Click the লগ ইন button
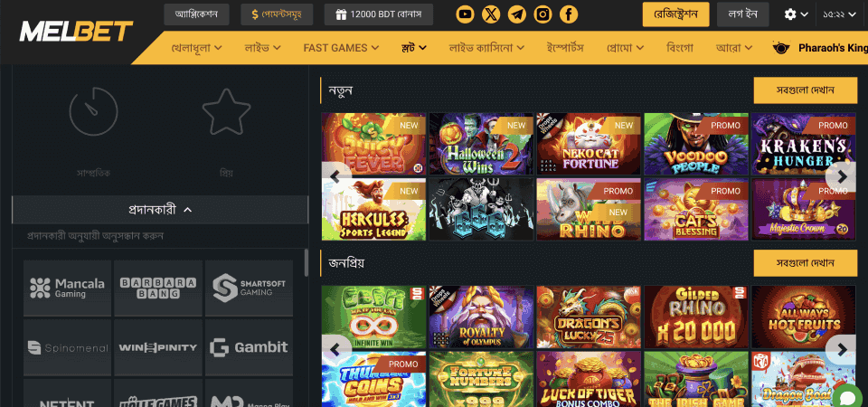This screenshot has width=868, height=407. click(743, 14)
